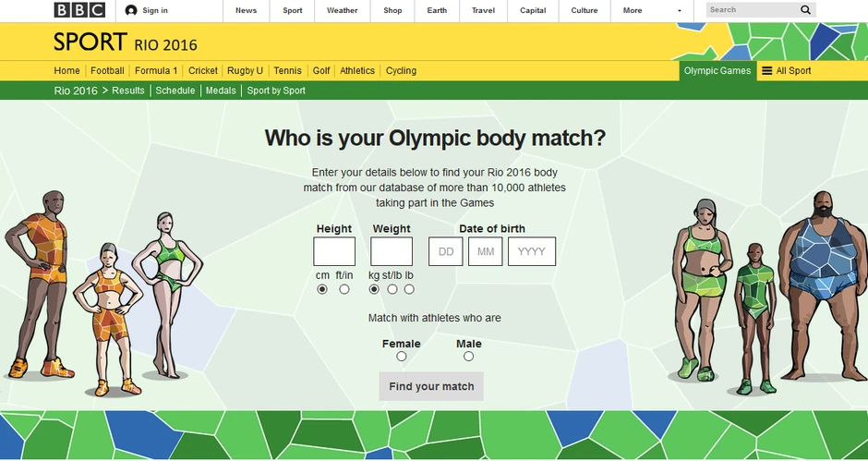This screenshot has width=868, height=461.
Task: Expand the More dropdown arrow in BBC bar
Action: point(680,11)
